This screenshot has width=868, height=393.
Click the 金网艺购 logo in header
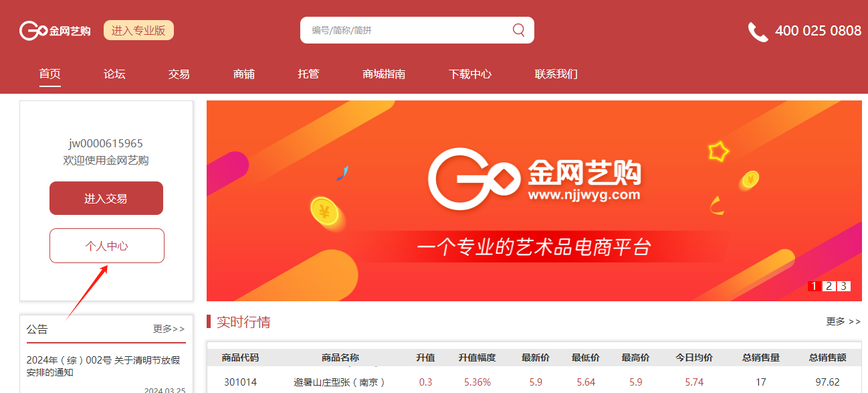click(x=55, y=30)
